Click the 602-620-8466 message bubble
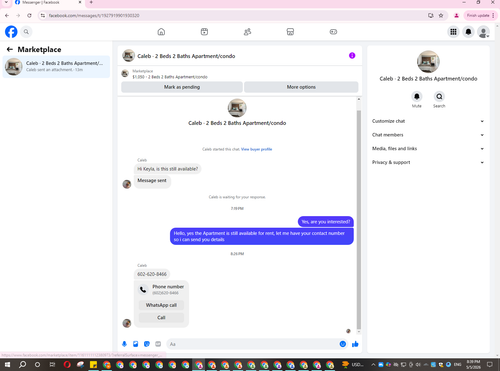Viewport: 500px width, 371px height. click(x=152, y=274)
